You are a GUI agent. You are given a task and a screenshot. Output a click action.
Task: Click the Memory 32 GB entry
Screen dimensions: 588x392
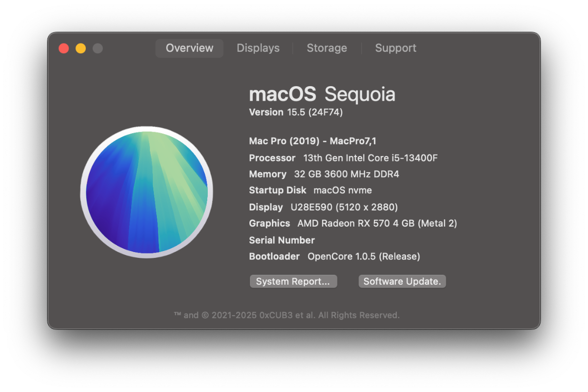(x=324, y=174)
